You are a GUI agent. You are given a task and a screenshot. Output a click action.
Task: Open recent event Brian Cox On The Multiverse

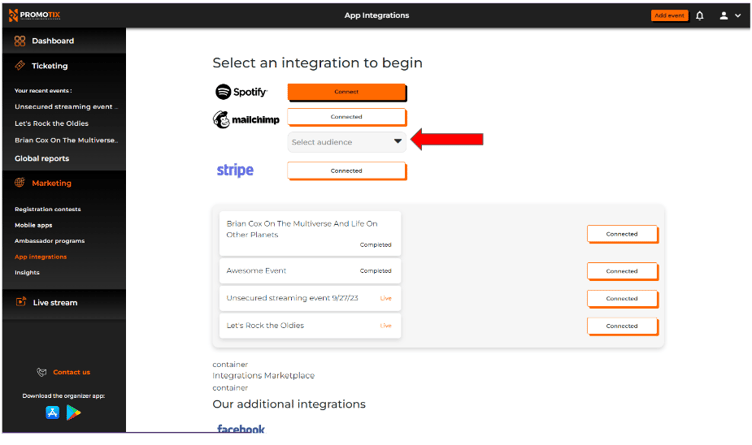(66, 140)
